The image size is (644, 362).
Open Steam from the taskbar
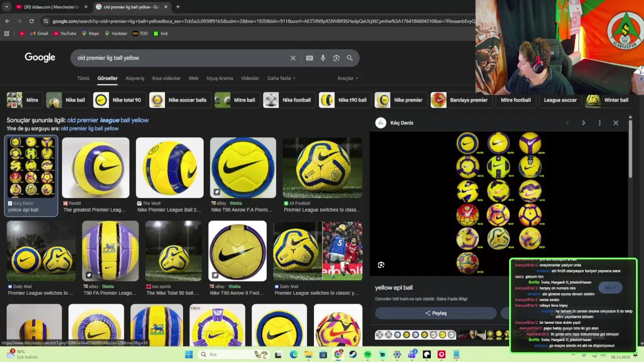click(353, 354)
